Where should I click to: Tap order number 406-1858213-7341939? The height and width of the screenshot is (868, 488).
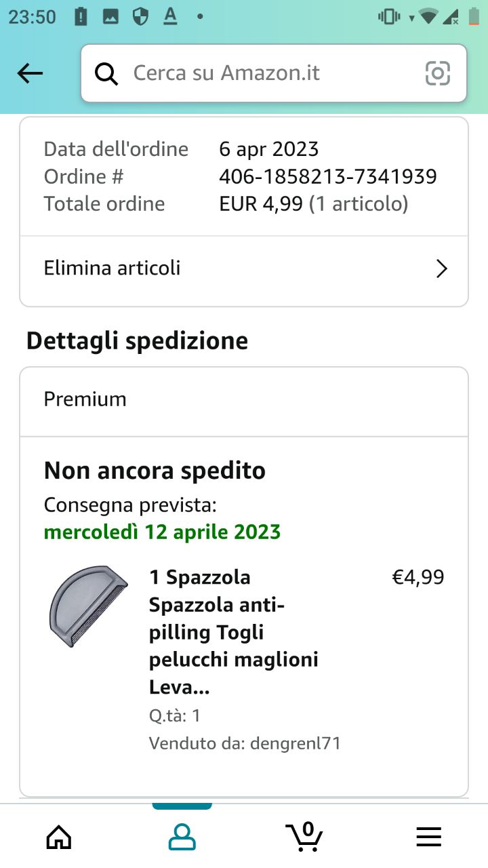tap(328, 177)
